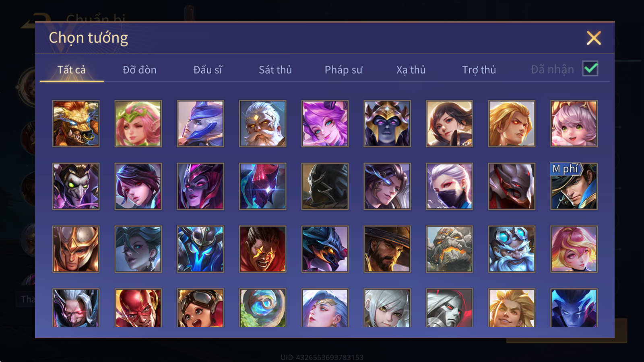Open the Trợ thủ tab
Screen dimensions: 644x362
479,70
